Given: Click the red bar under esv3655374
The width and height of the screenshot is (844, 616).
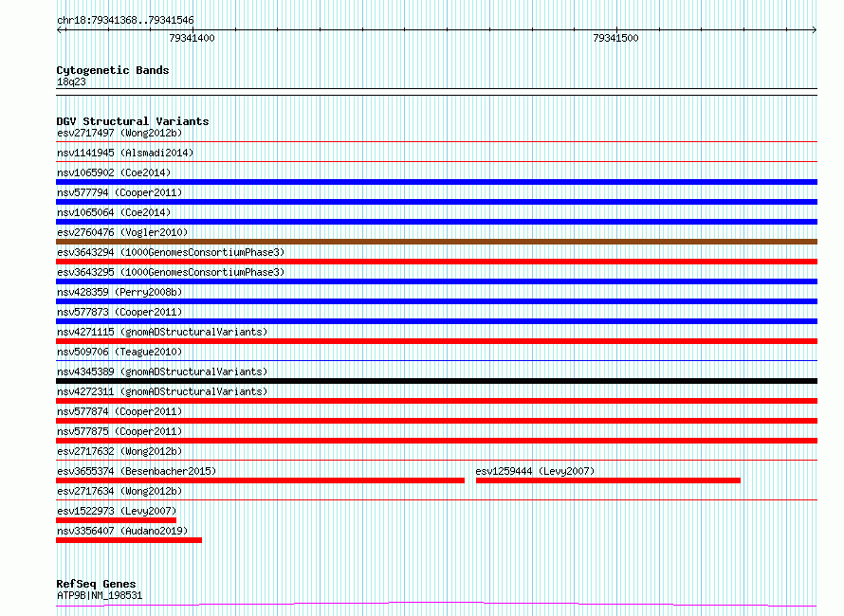Looking at the screenshot, I should pyautogui.click(x=260, y=480).
